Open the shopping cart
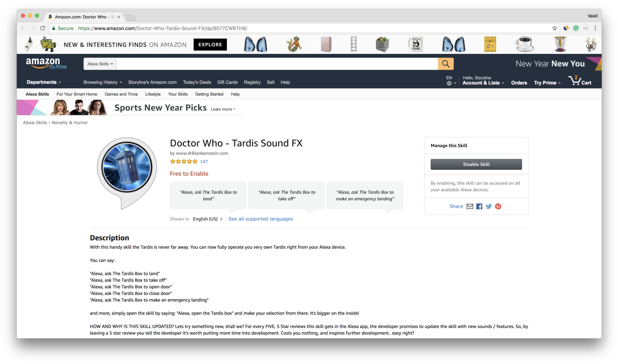Image resolution: width=618 pixels, height=364 pixels. tap(580, 81)
